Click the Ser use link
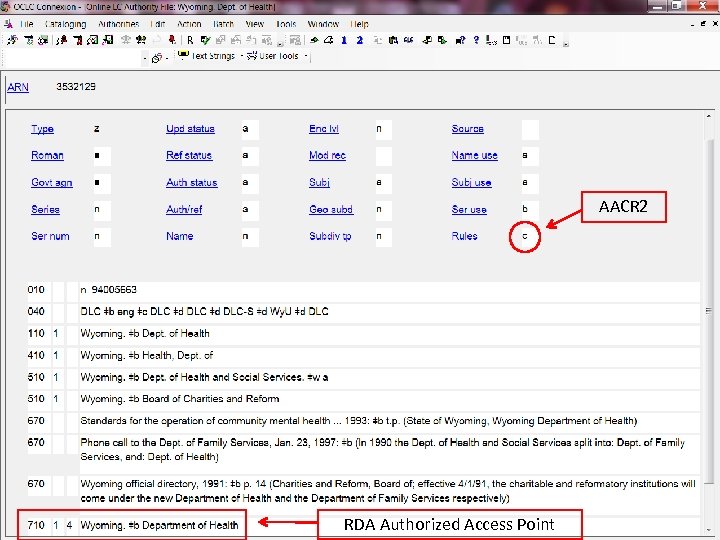The height and width of the screenshot is (540, 720). pyautogui.click(x=469, y=210)
